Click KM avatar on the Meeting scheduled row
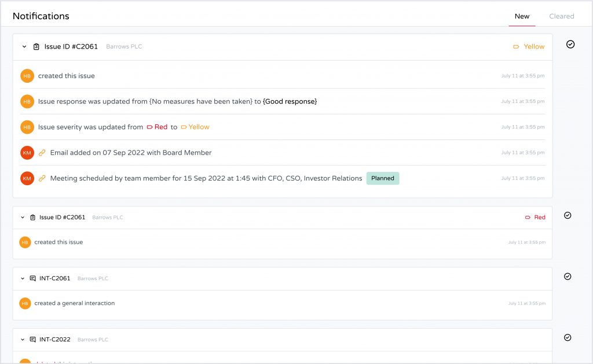This screenshot has height=364, width=593. pyautogui.click(x=27, y=178)
